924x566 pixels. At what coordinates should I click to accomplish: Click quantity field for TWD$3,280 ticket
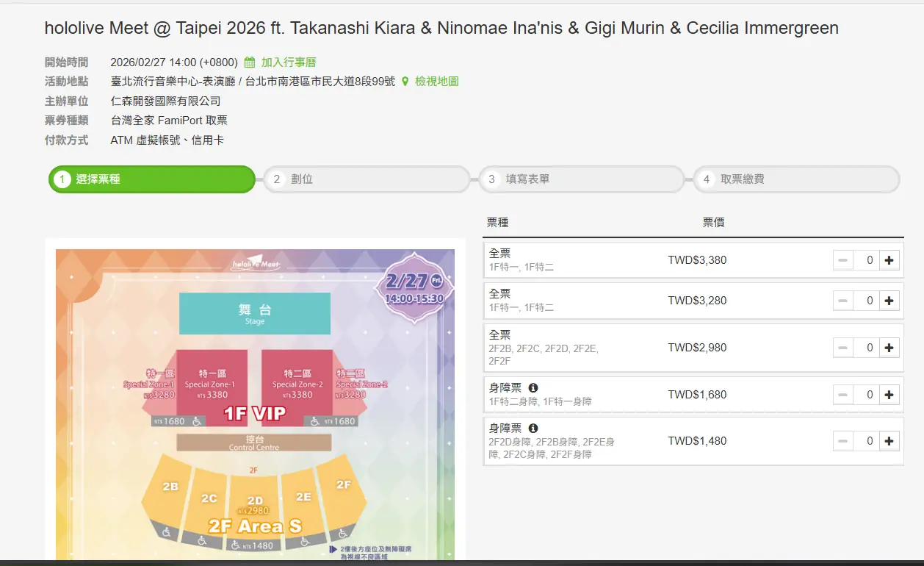867,301
